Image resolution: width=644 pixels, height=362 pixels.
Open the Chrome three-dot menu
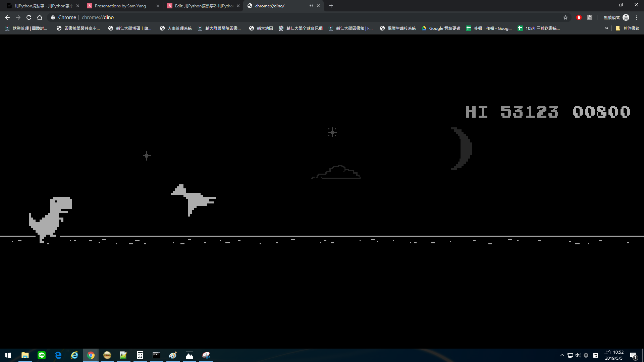[637, 17]
